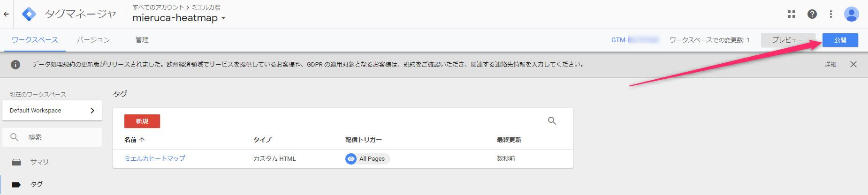Select サマリー in the sidebar
The height and width of the screenshot is (195, 868).
coord(43,162)
